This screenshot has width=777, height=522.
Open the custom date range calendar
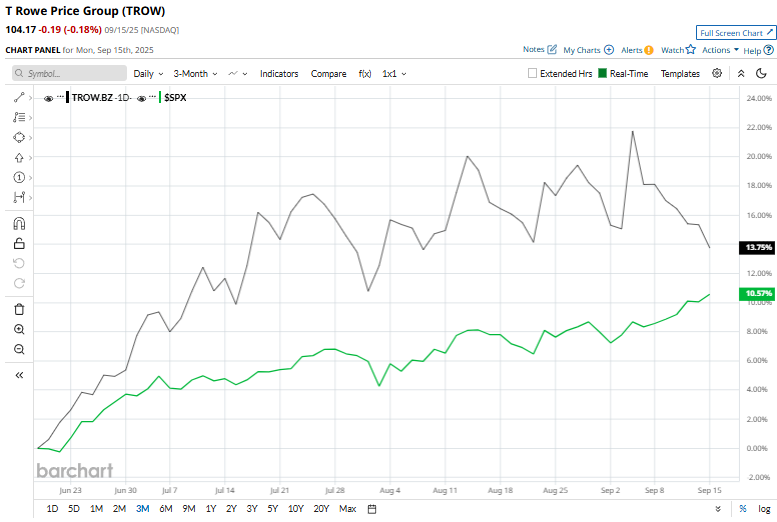(372, 509)
